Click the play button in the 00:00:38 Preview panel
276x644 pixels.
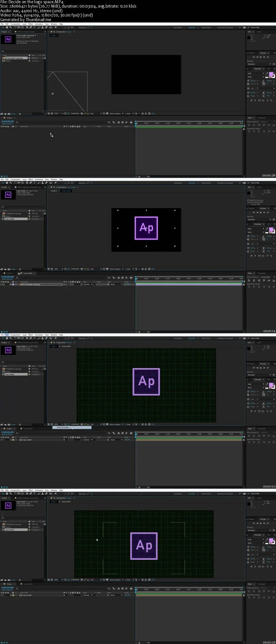261,57
